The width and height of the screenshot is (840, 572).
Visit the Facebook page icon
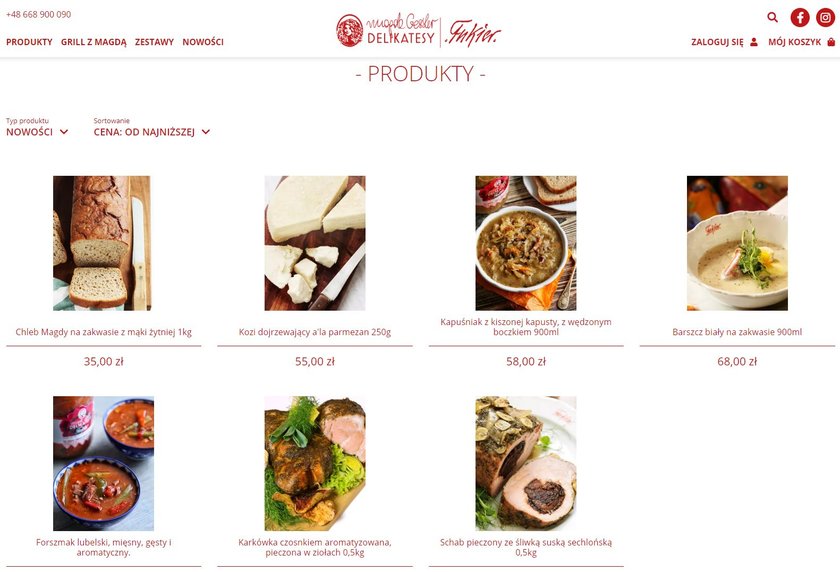pyautogui.click(x=800, y=17)
